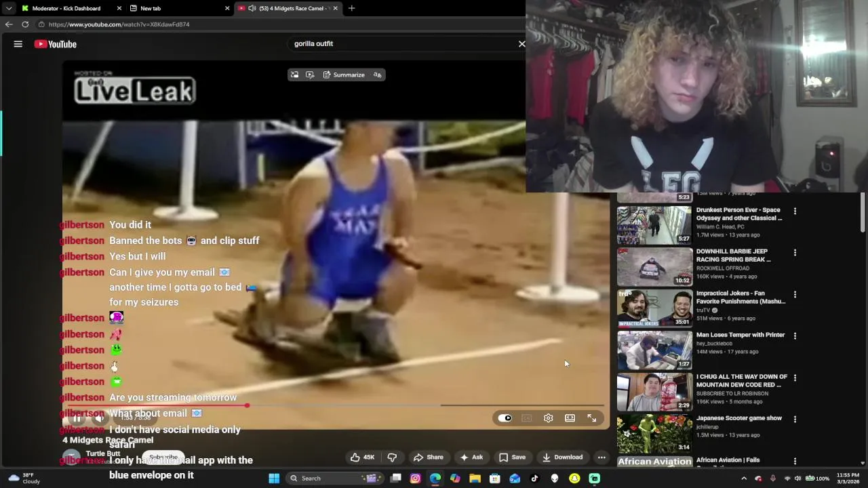Toggle closed captions button
The image size is (868, 488).
527,418
